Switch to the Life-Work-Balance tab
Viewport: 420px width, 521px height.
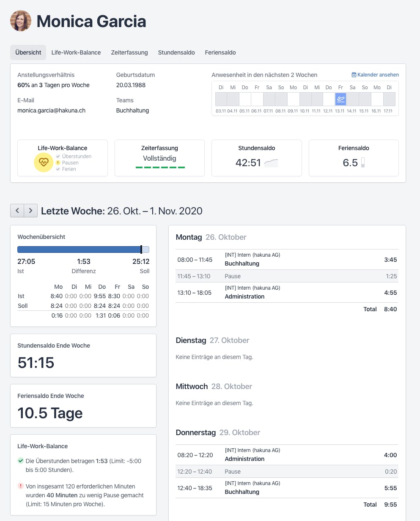point(76,52)
